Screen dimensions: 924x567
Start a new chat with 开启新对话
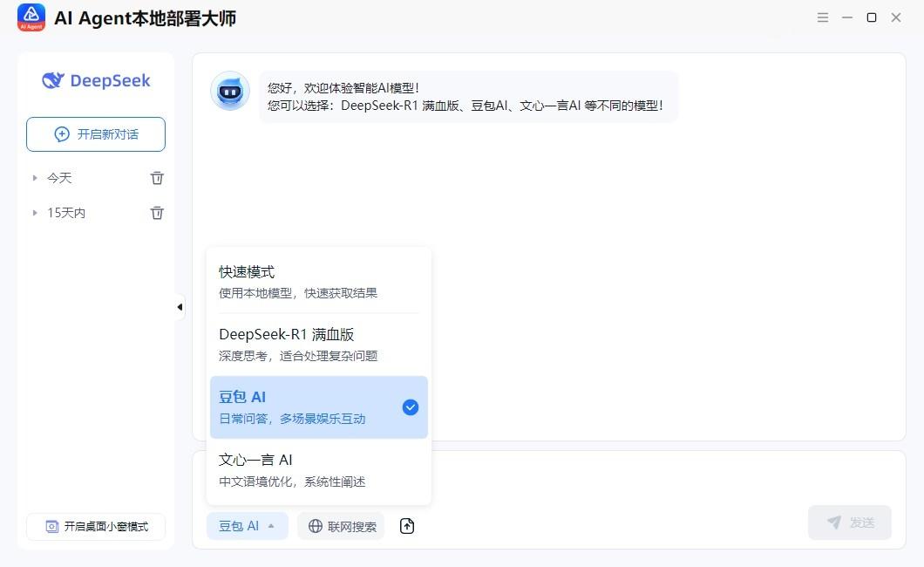coord(96,134)
